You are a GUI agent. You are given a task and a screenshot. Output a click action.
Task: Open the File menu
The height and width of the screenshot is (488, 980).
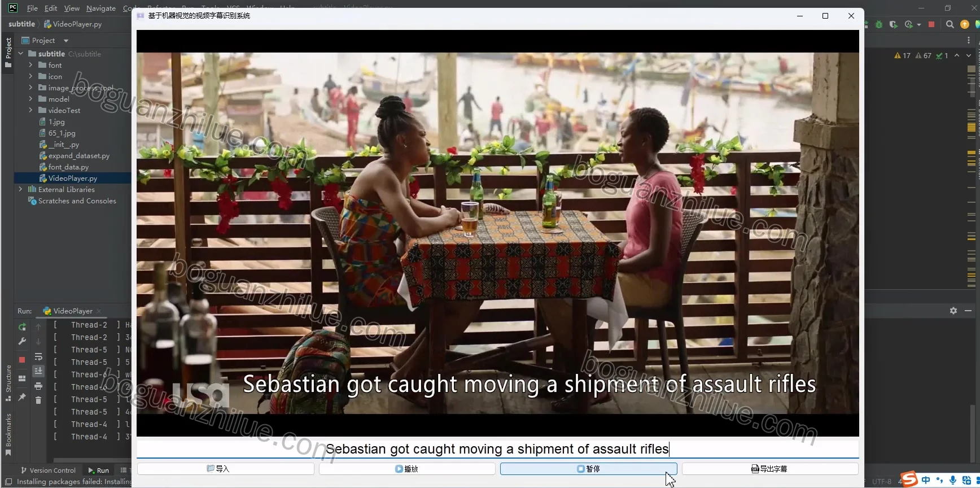point(32,8)
